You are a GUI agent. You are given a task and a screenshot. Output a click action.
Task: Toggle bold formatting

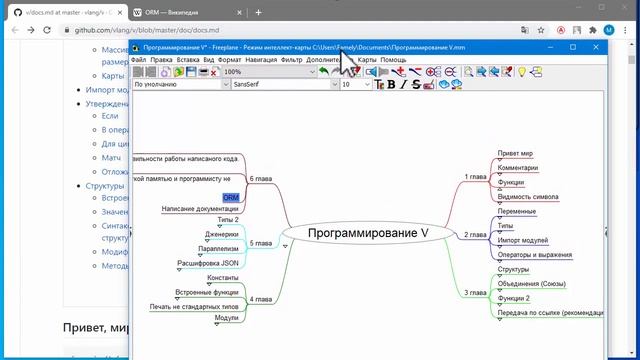391,84
